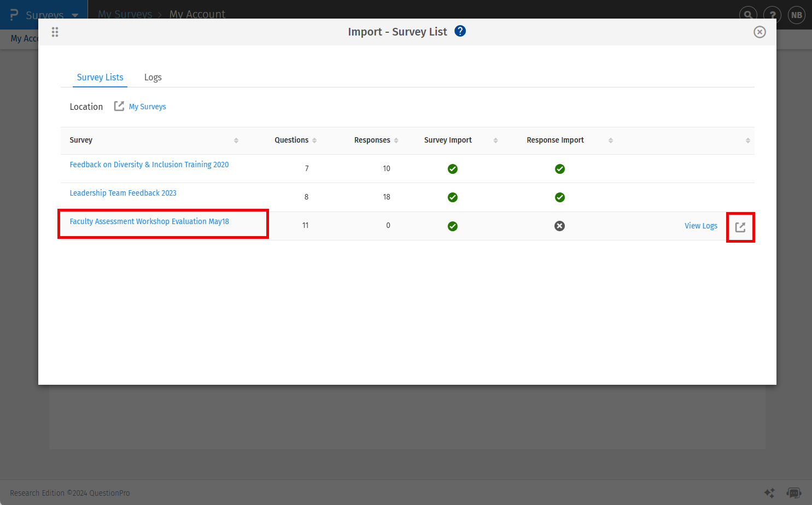Open the chat bot icon in footer
This screenshot has height=505, width=812.
793,493
